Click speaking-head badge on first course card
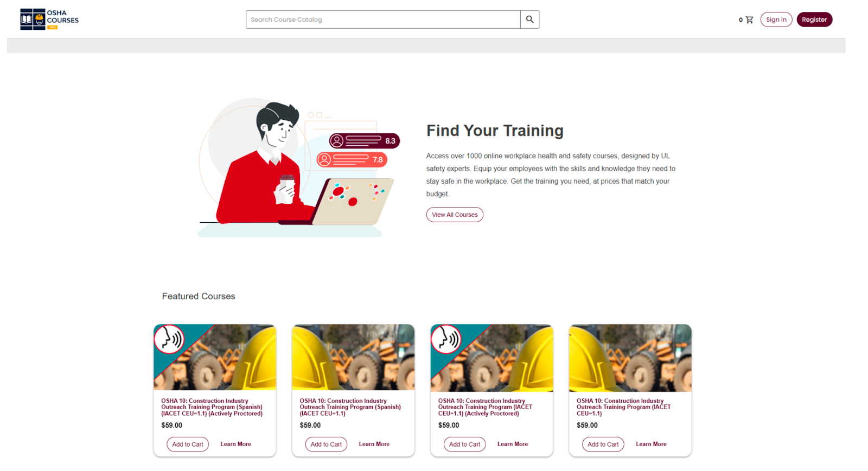Image resolution: width=868 pixels, height=471 pixels. [169, 339]
